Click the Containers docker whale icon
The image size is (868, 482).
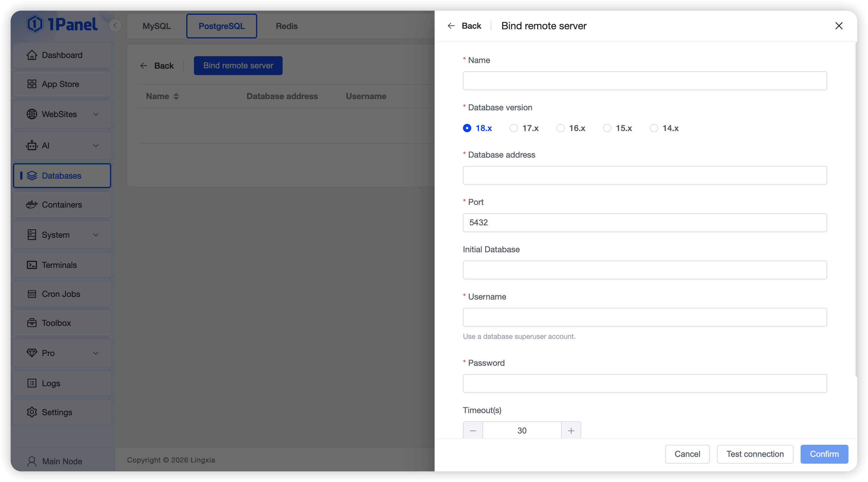click(x=32, y=205)
